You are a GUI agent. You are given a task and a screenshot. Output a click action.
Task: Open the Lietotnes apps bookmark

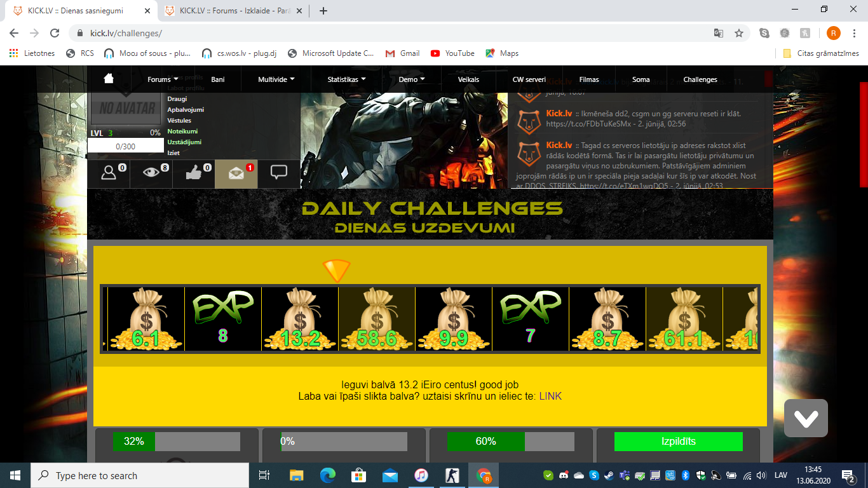click(x=32, y=53)
